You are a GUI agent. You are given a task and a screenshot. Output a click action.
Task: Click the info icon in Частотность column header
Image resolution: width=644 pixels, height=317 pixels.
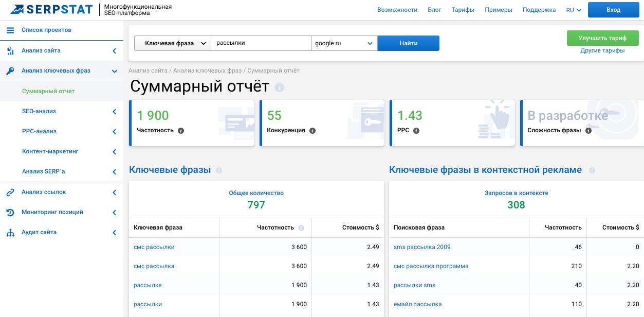click(x=301, y=228)
